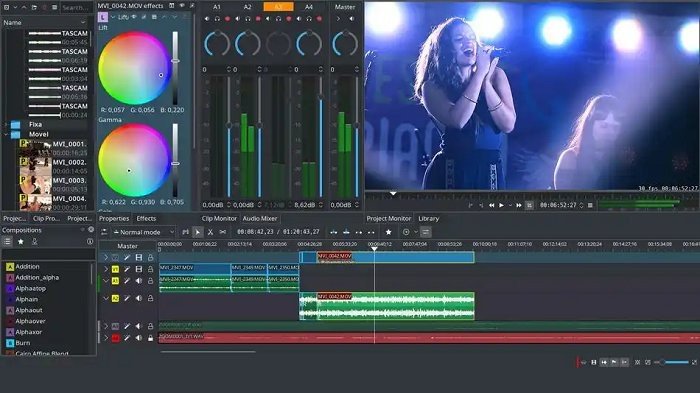Select the Alphaover composition entry
The height and width of the screenshot is (393, 700).
[30, 321]
